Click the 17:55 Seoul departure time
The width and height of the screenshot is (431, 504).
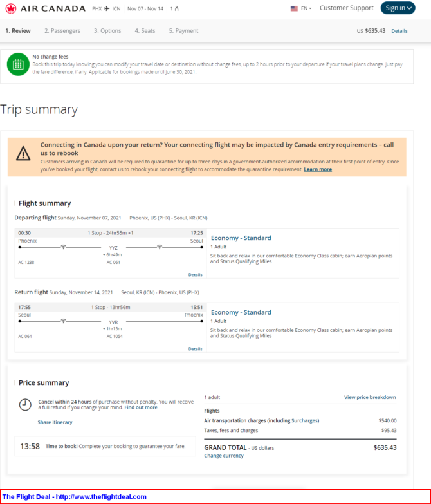coord(24,307)
